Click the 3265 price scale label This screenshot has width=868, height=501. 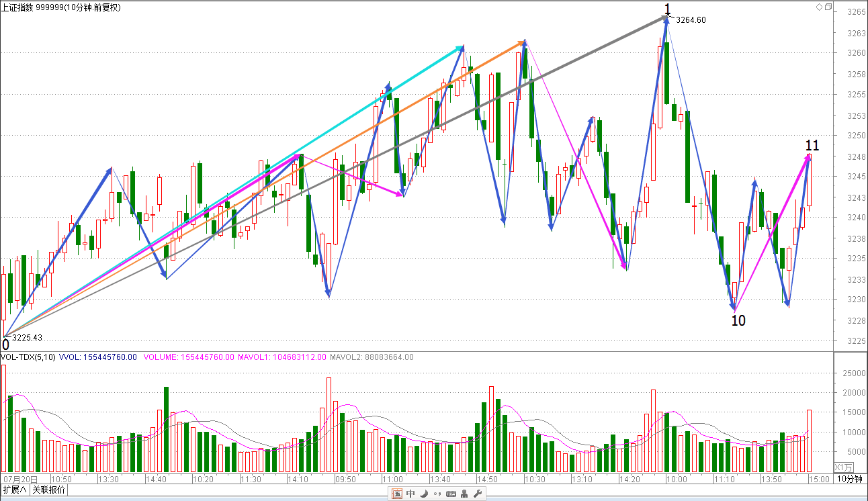click(855, 12)
